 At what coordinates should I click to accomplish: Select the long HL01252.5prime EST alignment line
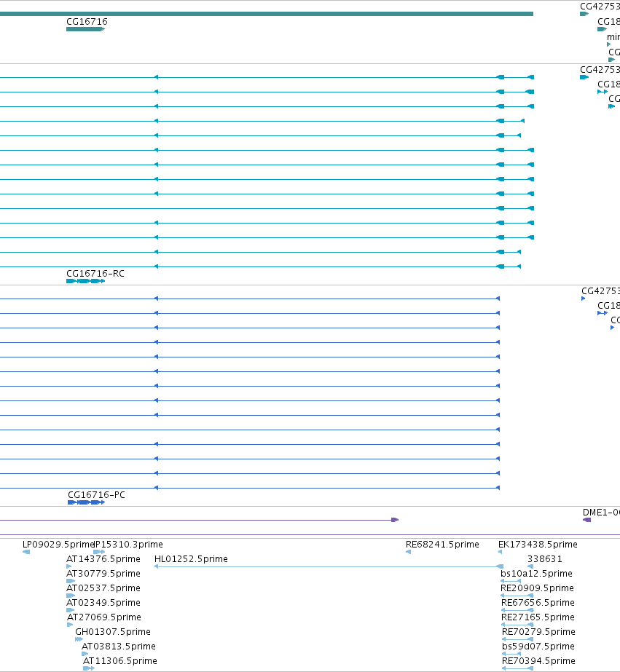(329, 566)
